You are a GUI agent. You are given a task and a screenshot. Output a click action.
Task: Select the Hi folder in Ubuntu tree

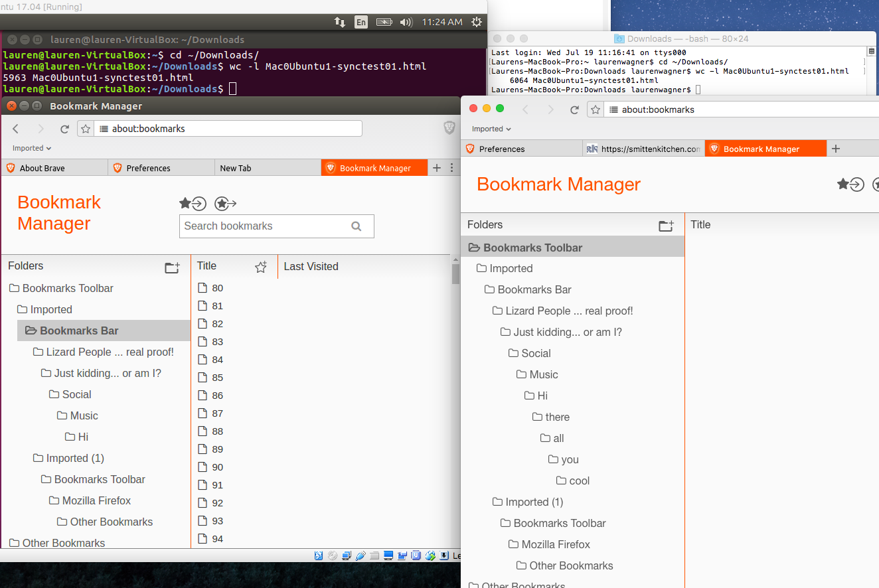point(76,437)
